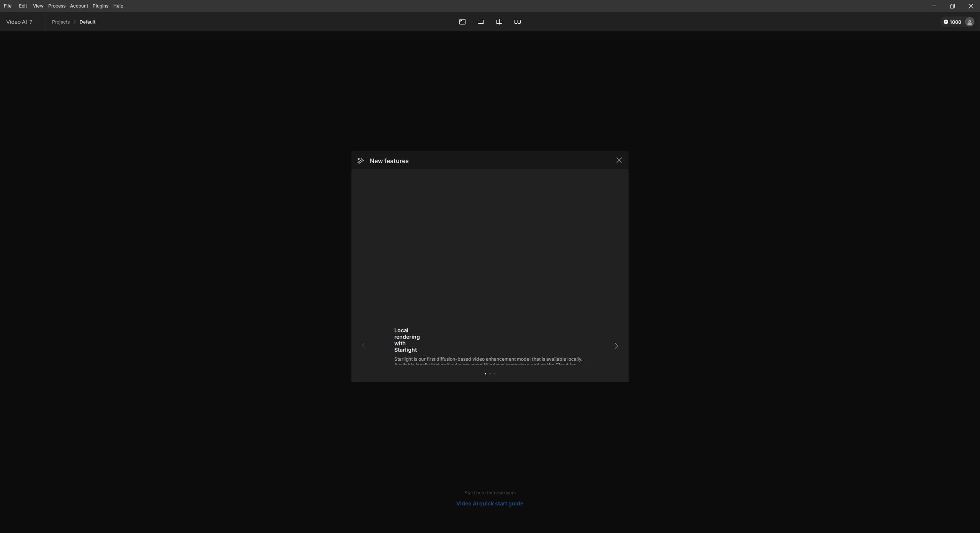The height and width of the screenshot is (533, 980).
Task: Click the Default project breadcrumb item
Action: (x=87, y=22)
